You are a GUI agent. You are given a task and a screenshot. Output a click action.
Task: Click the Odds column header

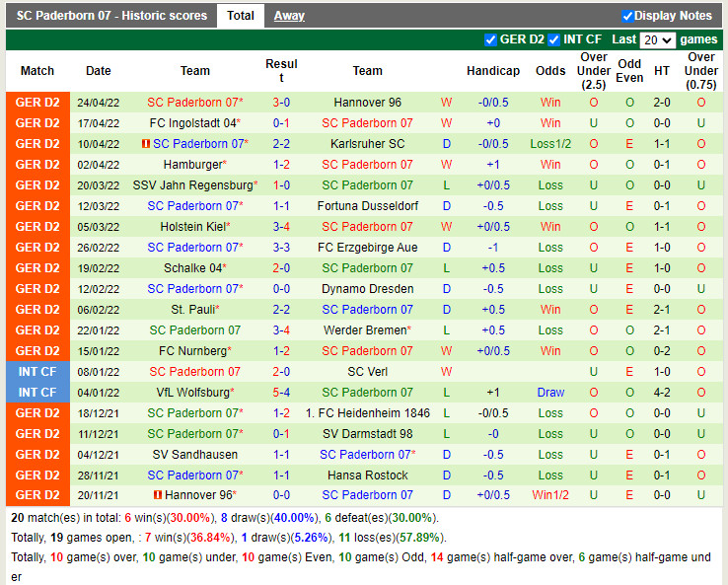coord(550,71)
